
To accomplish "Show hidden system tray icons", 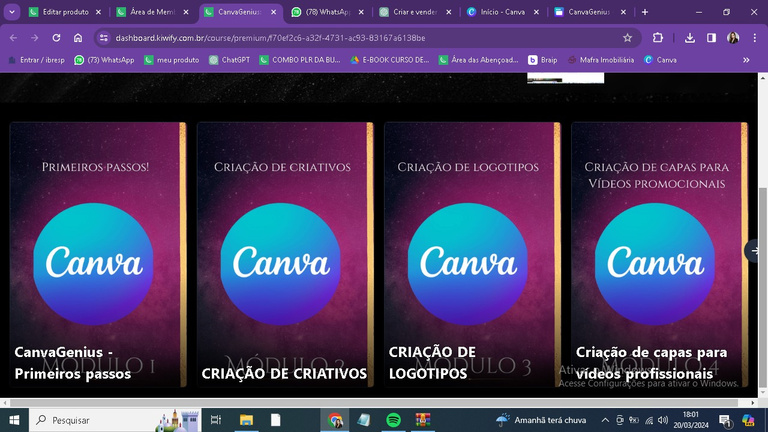I will pyautogui.click(x=605, y=420).
